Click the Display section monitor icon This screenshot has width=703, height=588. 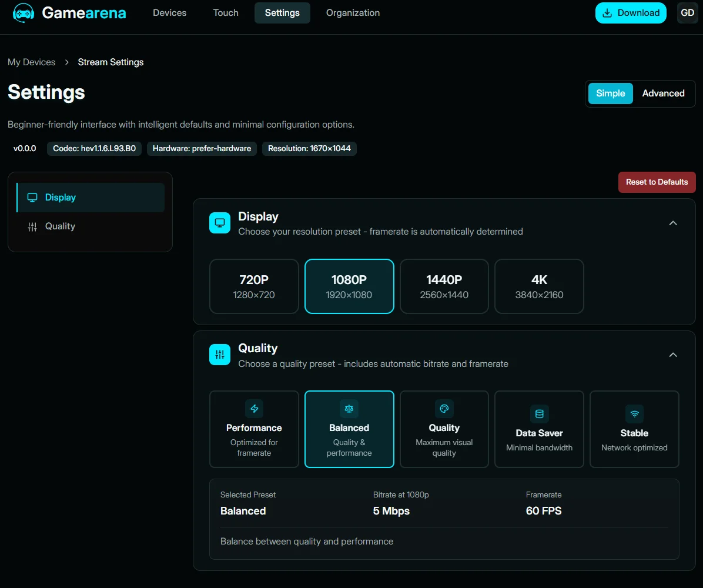point(220,223)
